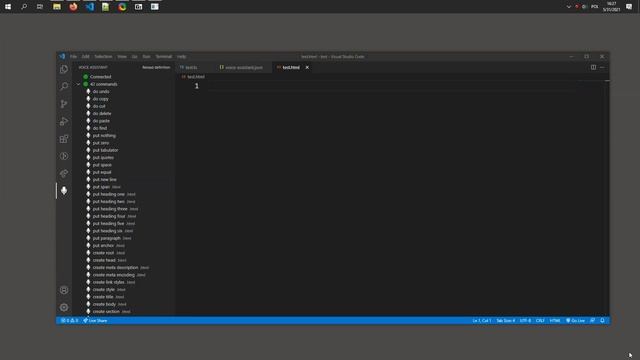The width and height of the screenshot is (640, 360).
Task: Click Live Share in the status bar
Action: point(95,320)
